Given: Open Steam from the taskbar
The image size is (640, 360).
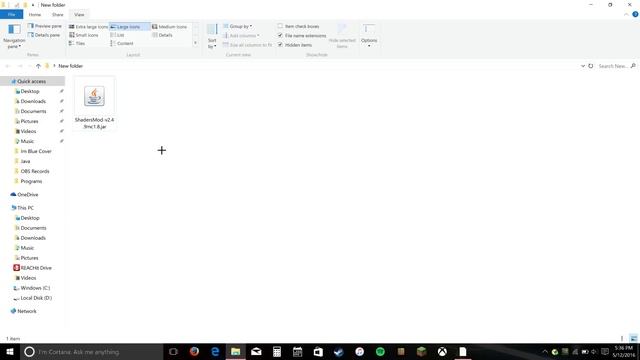Looking at the screenshot, I should [339, 351].
